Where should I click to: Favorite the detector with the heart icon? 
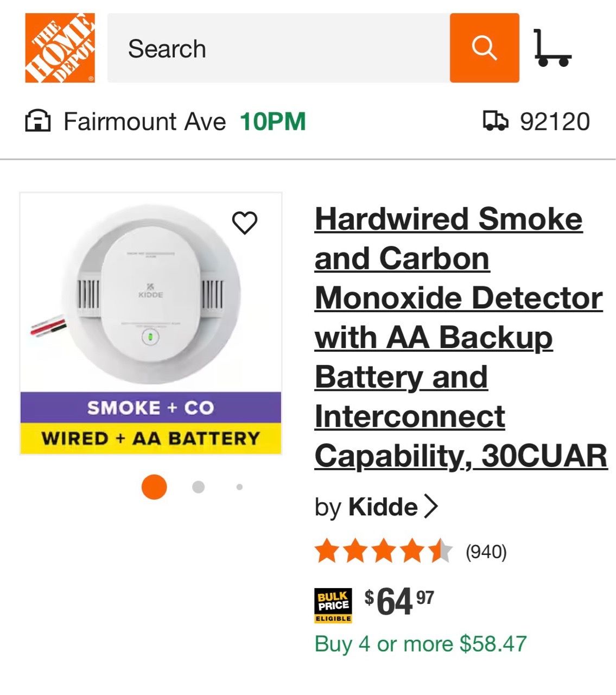pos(245,223)
